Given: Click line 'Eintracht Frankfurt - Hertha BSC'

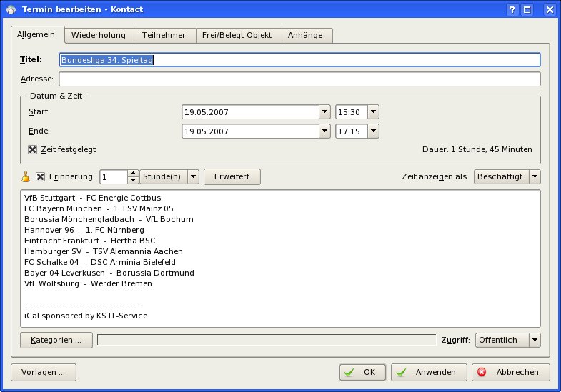Looking at the screenshot, I should point(90,241).
